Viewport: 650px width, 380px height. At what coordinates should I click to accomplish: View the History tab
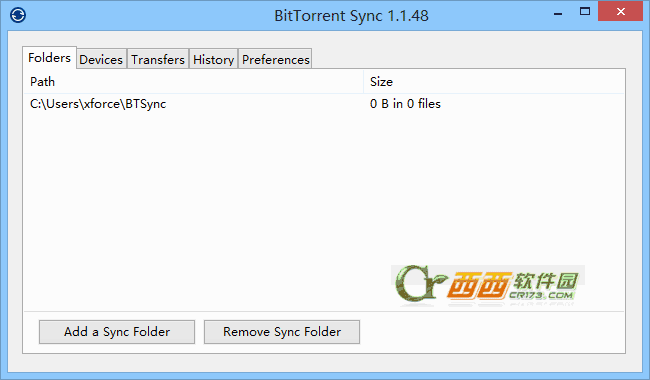213,60
